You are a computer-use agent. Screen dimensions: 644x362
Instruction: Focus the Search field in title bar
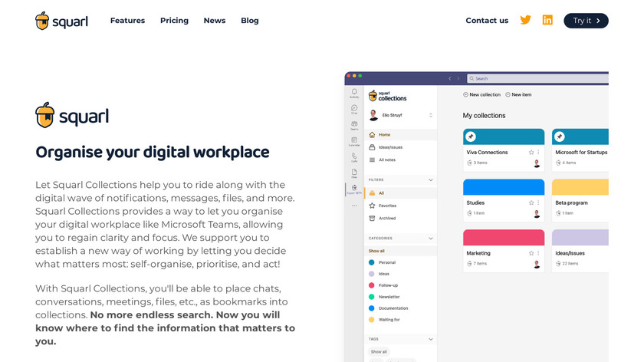(537, 78)
